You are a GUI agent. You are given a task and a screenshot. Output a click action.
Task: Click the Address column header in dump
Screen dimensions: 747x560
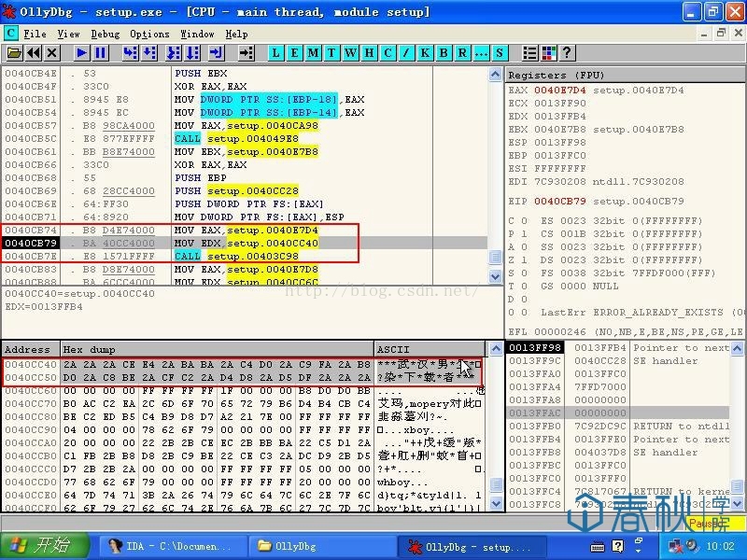31,349
